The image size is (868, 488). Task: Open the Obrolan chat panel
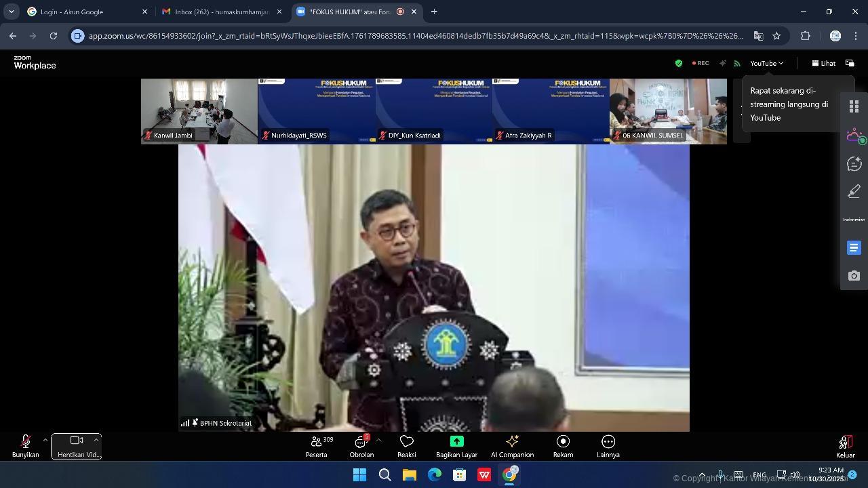[x=361, y=447]
